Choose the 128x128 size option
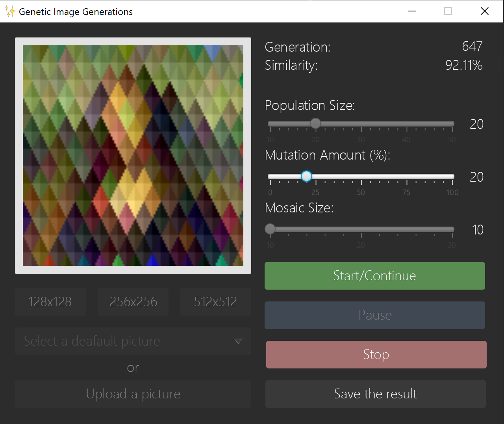Screen dimensions: 504x424 pyautogui.click(x=50, y=302)
